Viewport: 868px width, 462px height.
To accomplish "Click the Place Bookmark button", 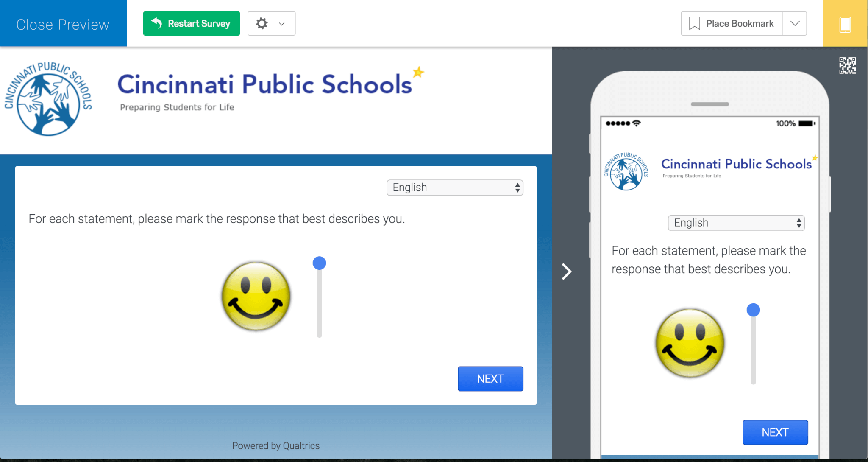I will pos(732,23).
